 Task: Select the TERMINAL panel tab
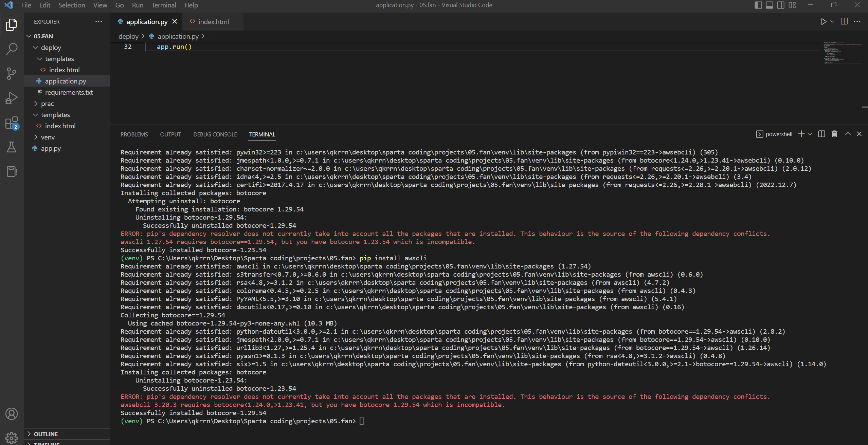point(262,134)
